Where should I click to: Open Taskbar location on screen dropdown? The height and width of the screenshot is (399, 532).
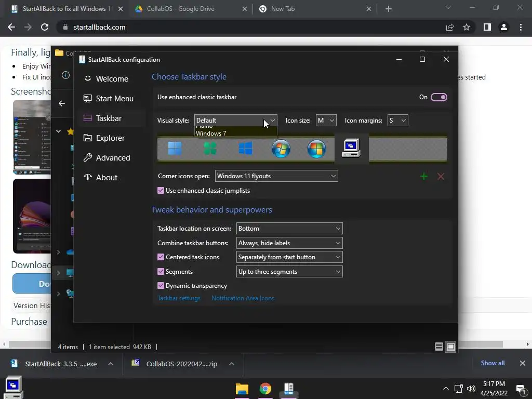pyautogui.click(x=289, y=229)
